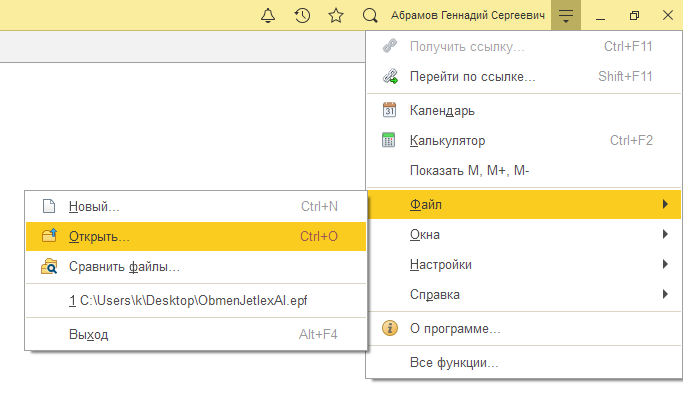Restore down the application window
This screenshot has width=683, height=410.
[634, 16]
